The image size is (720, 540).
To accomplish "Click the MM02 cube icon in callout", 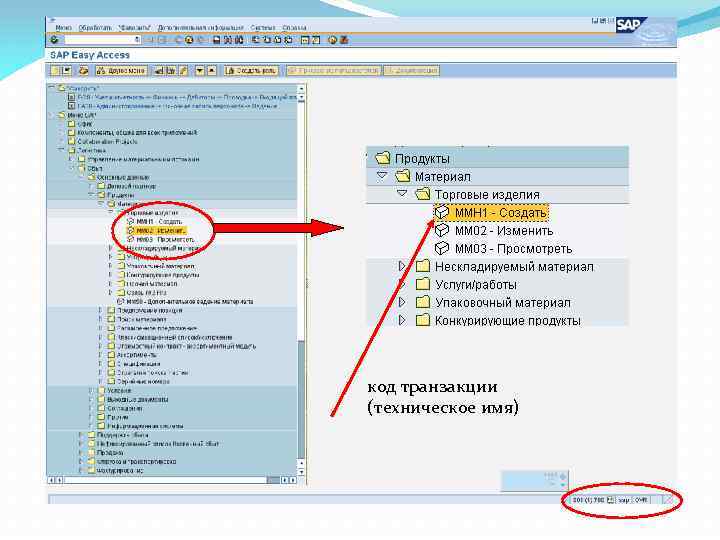I will (x=442, y=230).
